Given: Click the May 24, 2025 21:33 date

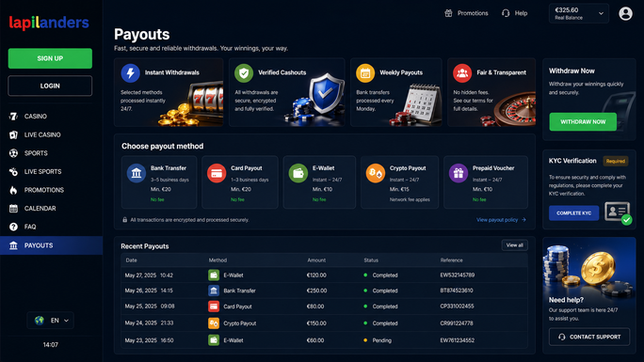Looking at the screenshot, I should [x=149, y=323].
